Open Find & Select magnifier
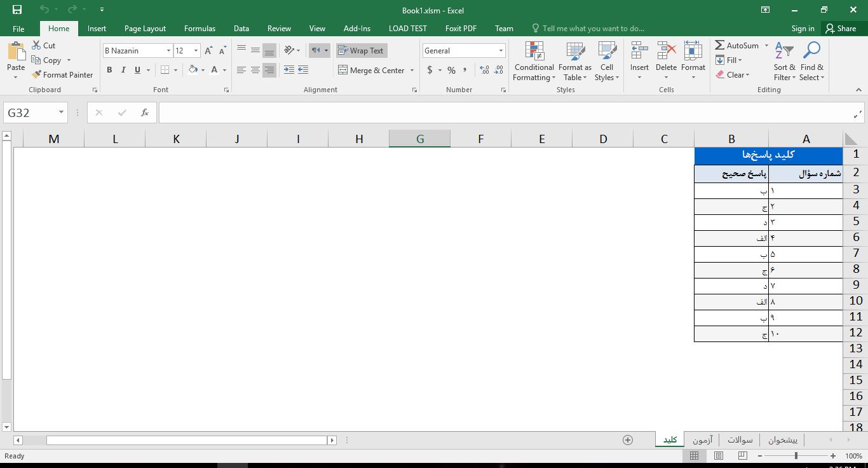Image resolution: width=868 pixels, height=468 pixels. (x=812, y=62)
